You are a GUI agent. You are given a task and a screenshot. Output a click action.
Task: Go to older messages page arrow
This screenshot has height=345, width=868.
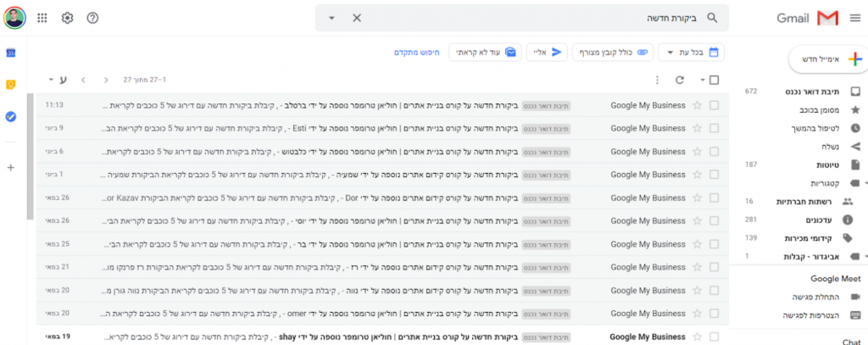pos(83,80)
